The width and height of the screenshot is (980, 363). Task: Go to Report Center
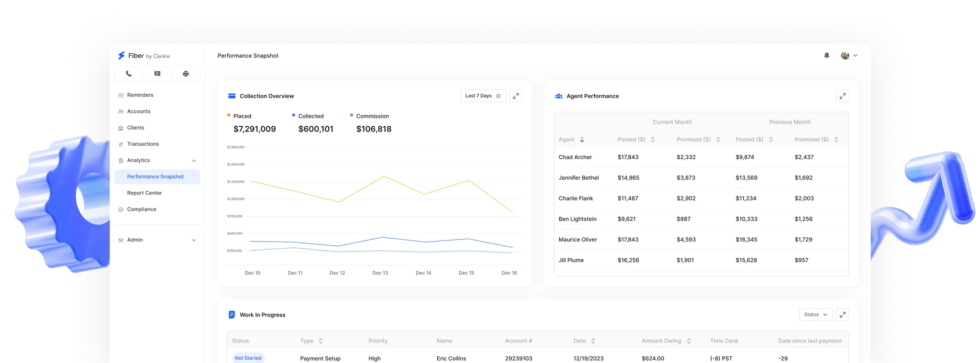tap(145, 193)
